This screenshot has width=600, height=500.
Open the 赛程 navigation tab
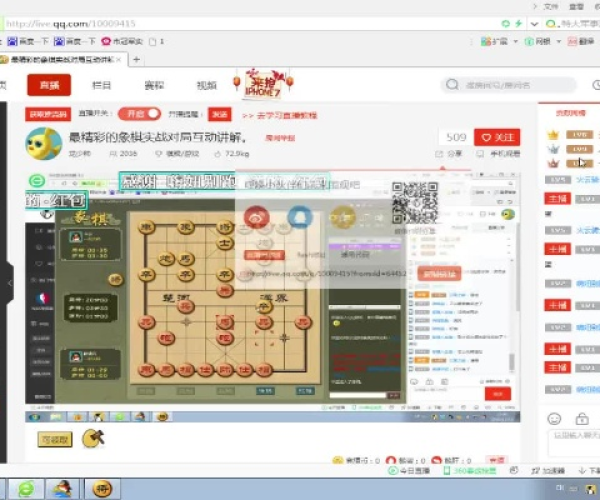(154, 85)
